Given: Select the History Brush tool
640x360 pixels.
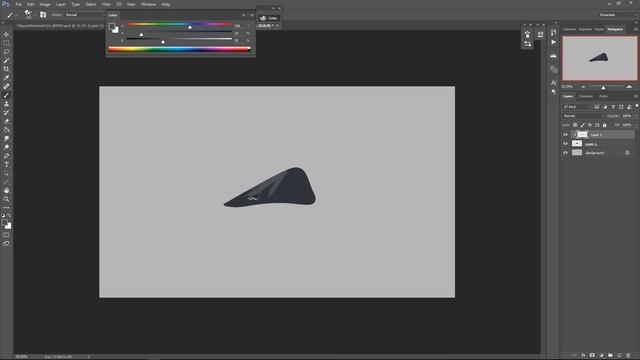Looking at the screenshot, I should click(x=6, y=112).
